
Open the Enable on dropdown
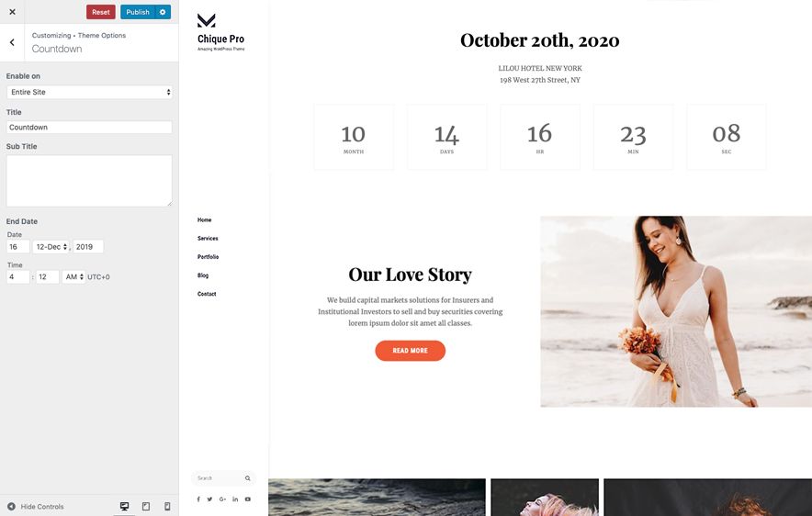click(x=89, y=92)
